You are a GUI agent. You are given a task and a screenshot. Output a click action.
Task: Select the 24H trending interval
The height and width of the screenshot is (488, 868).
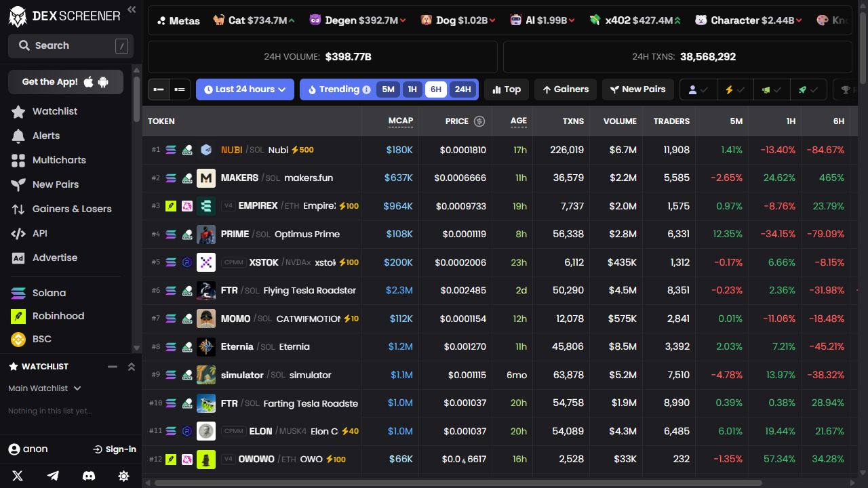(462, 89)
